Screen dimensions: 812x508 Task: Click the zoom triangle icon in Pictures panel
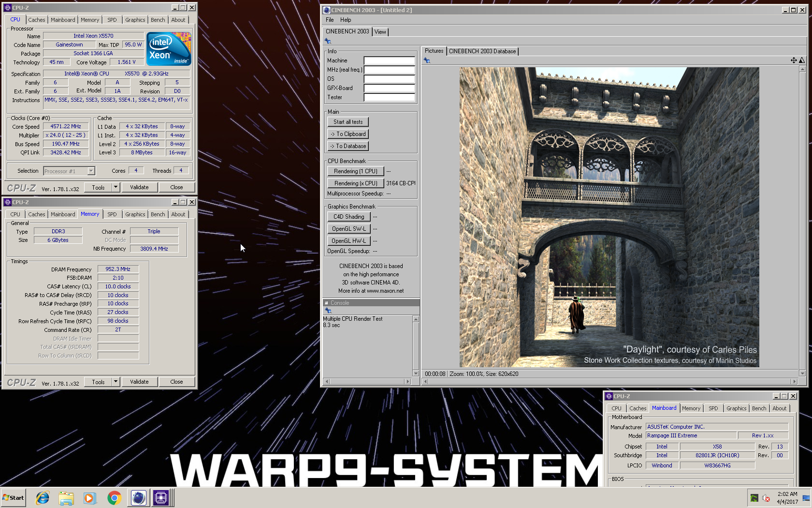802,60
